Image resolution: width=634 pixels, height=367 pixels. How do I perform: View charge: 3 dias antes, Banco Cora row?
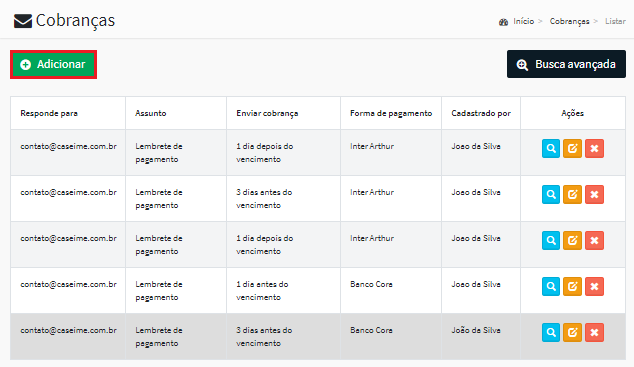click(551, 333)
